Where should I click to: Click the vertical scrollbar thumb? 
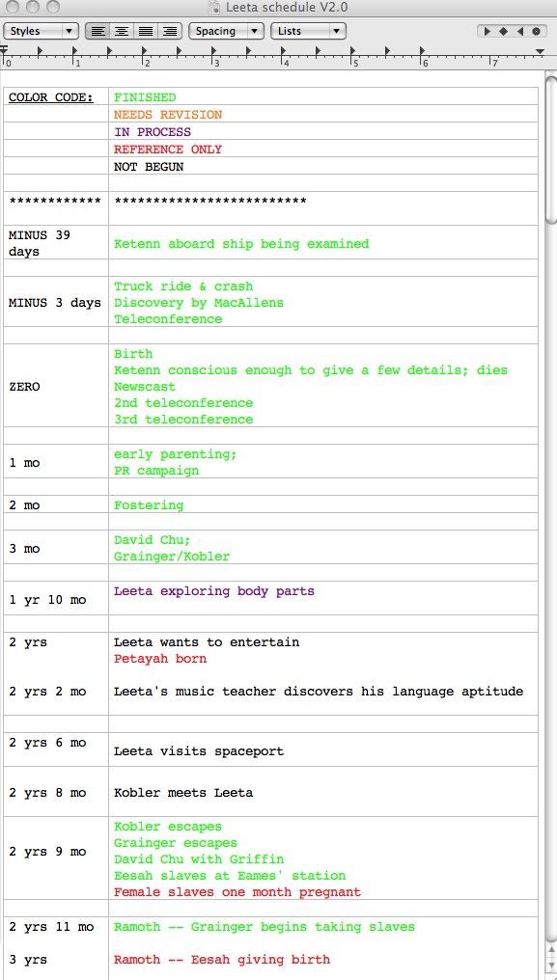tap(551, 150)
